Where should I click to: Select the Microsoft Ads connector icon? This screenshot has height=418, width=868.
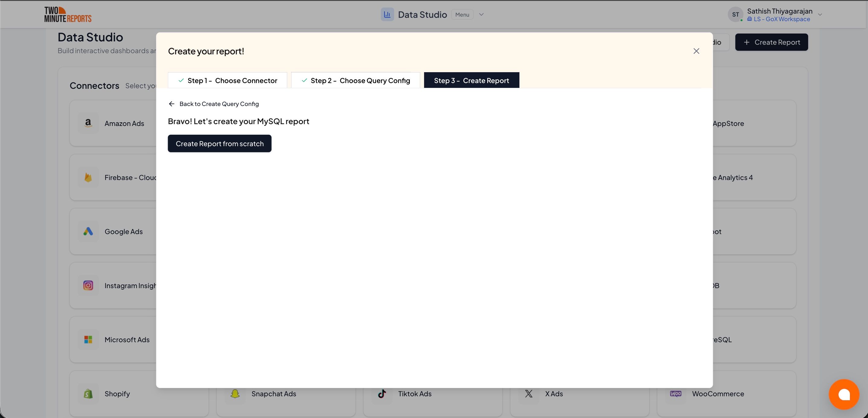pyautogui.click(x=88, y=339)
